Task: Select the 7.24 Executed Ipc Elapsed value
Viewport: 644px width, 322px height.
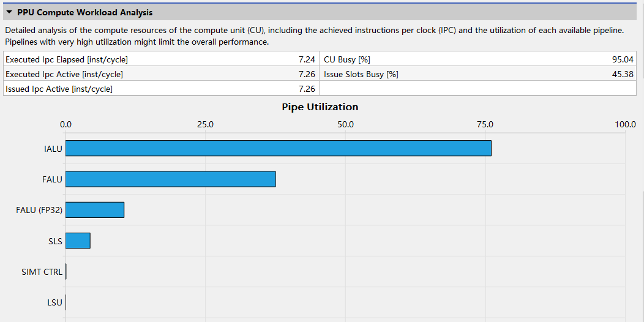Action: (307, 59)
